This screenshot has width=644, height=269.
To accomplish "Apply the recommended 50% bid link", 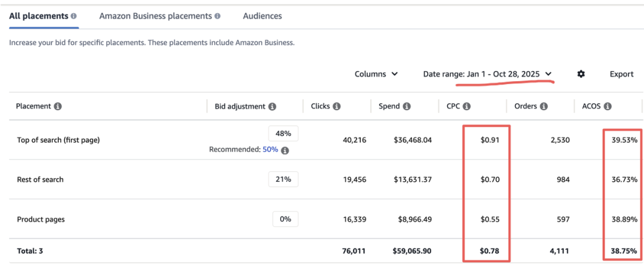I will [270, 150].
